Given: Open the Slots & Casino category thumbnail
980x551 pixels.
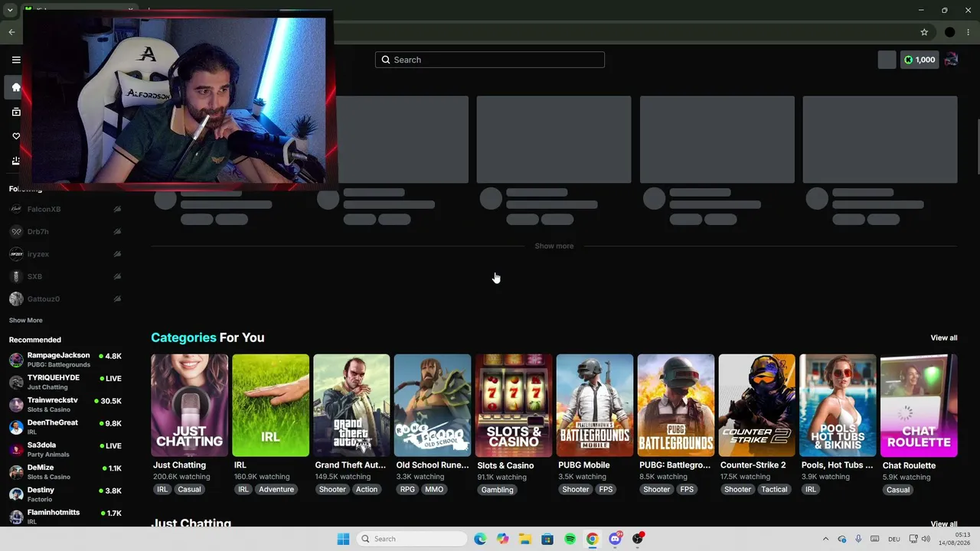Looking at the screenshot, I should coord(514,406).
